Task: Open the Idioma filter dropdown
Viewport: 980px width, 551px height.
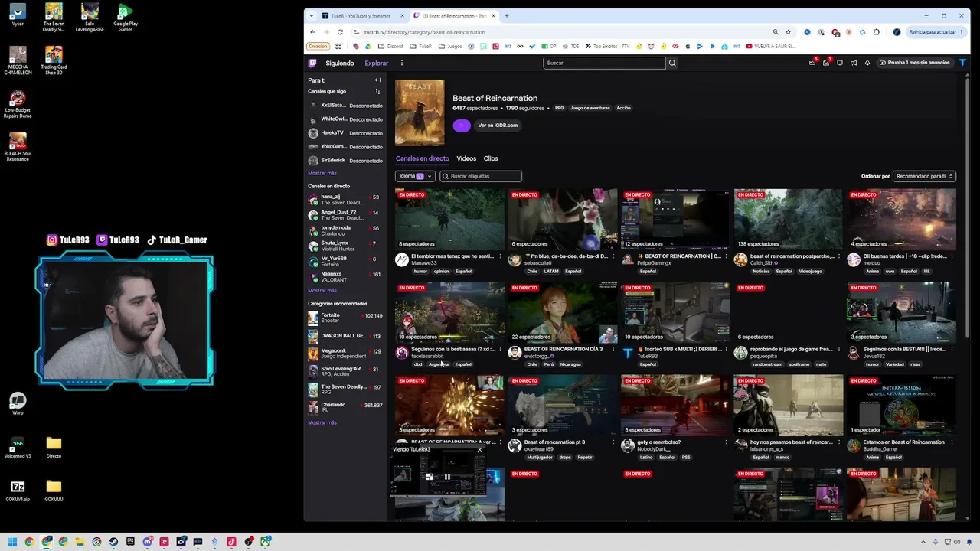Action: pos(415,176)
